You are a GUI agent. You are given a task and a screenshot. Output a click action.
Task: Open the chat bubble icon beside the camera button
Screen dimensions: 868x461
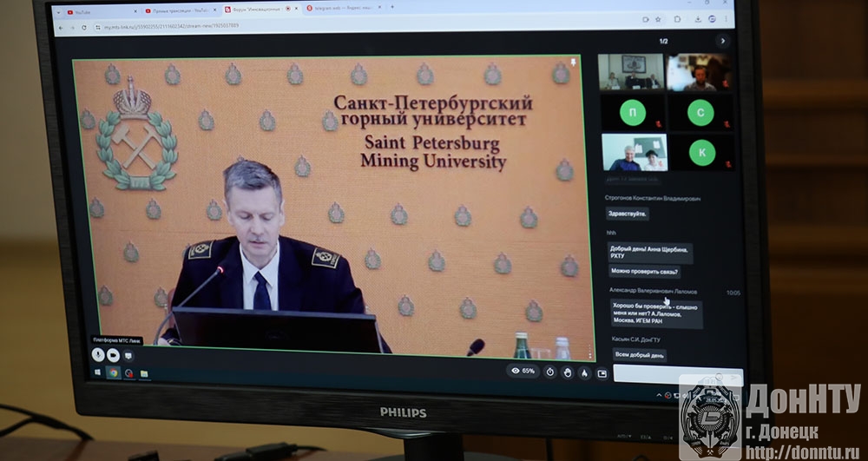[128, 356]
